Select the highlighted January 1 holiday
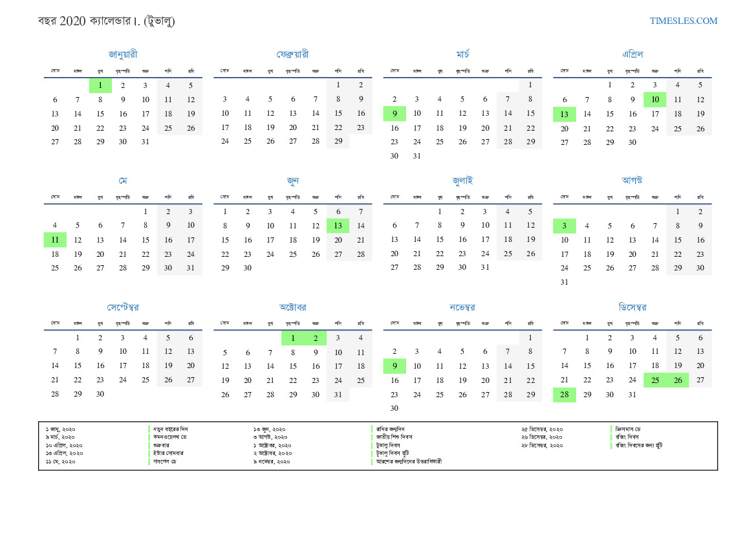This screenshot has width=756, height=535. click(x=100, y=85)
